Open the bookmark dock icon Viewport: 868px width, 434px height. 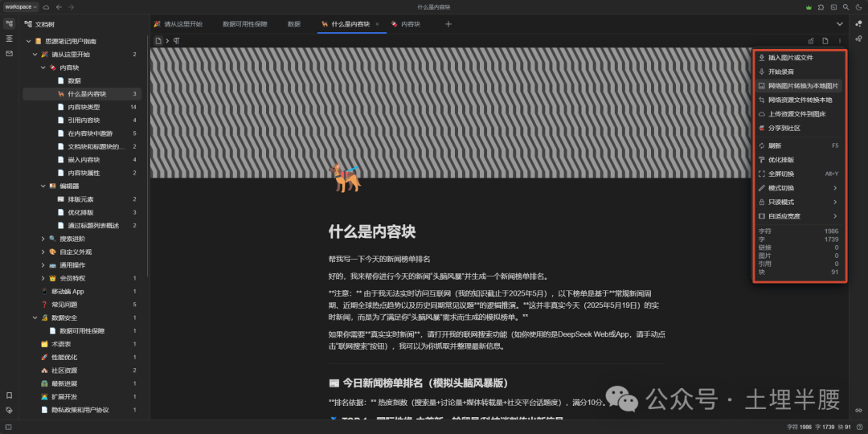pos(9,395)
